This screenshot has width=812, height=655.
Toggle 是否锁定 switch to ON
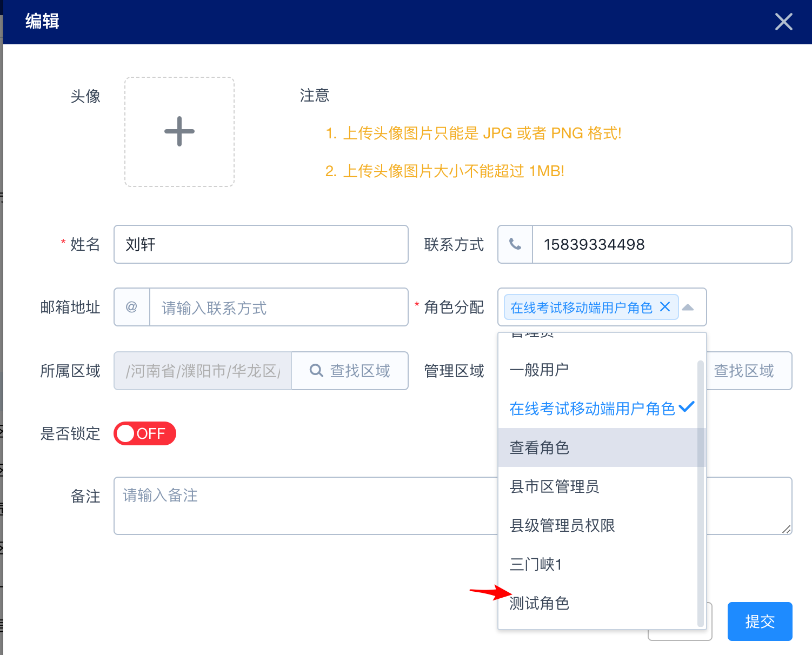click(144, 433)
